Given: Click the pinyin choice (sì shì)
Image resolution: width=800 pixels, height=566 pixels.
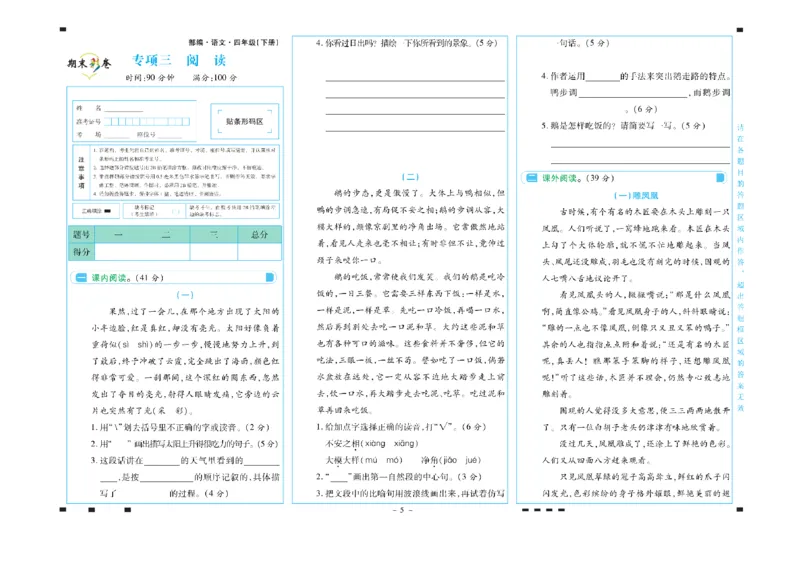Looking at the screenshot, I should [136, 344].
